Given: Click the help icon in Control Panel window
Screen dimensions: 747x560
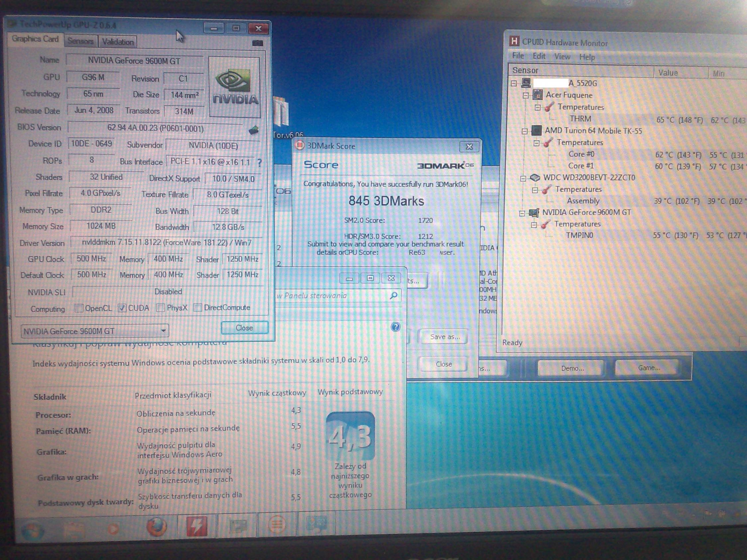Looking at the screenshot, I should [395, 327].
